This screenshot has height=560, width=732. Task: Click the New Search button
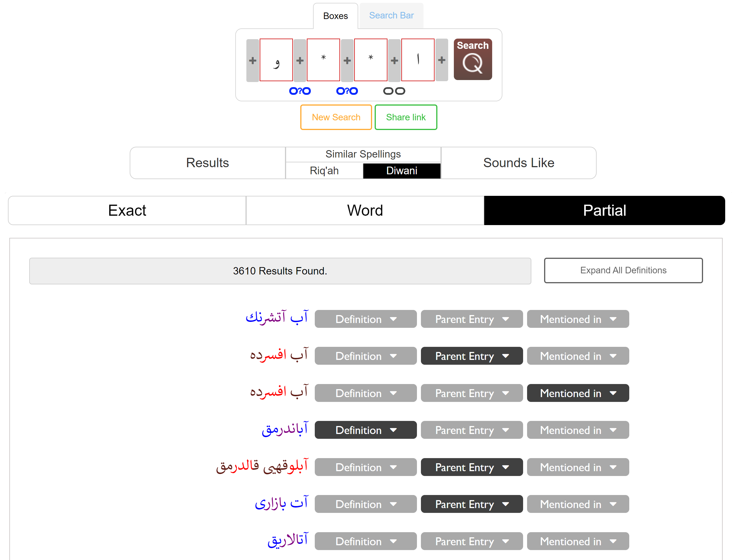tap(336, 117)
